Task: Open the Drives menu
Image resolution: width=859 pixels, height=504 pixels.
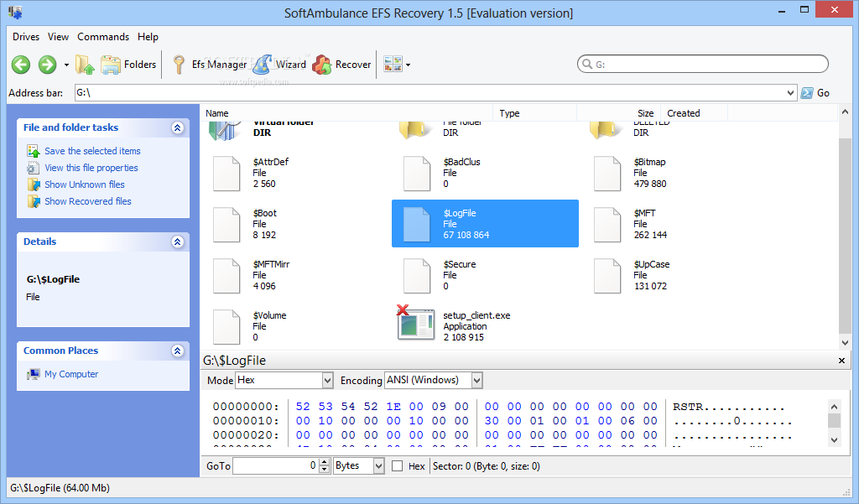Action: [x=26, y=37]
